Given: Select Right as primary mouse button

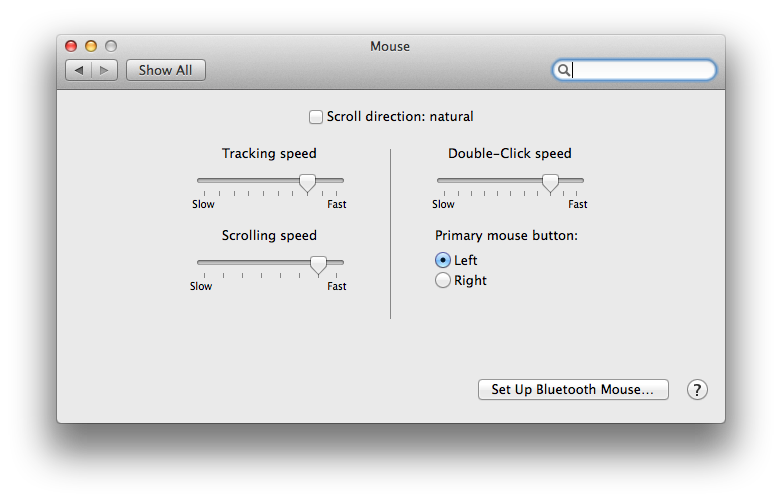Looking at the screenshot, I should 442,280.
